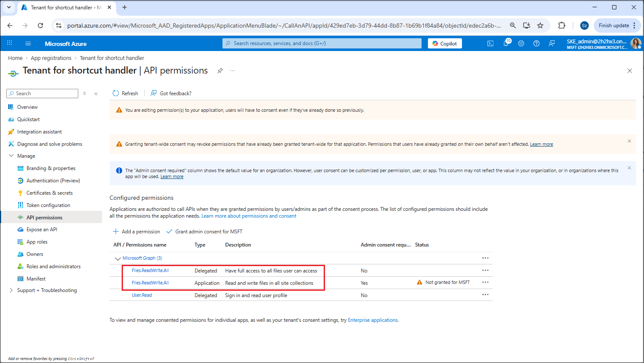Open the notifications bell
644x363 pixels.
point(506,43)
